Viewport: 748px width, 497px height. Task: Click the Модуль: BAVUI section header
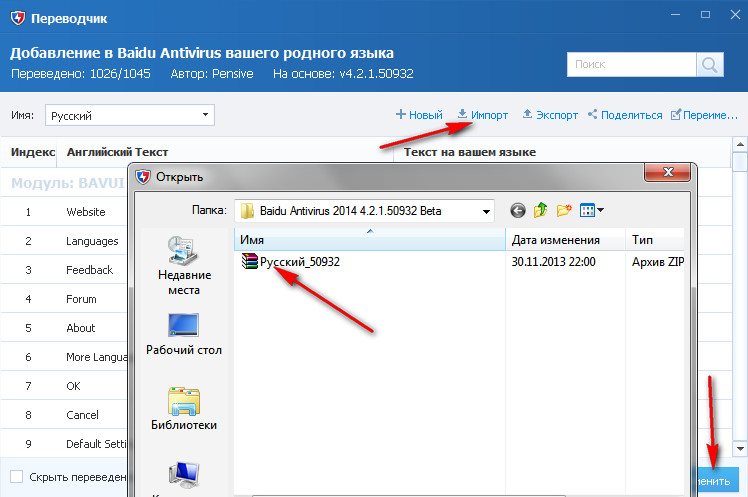tap(68, 183)
